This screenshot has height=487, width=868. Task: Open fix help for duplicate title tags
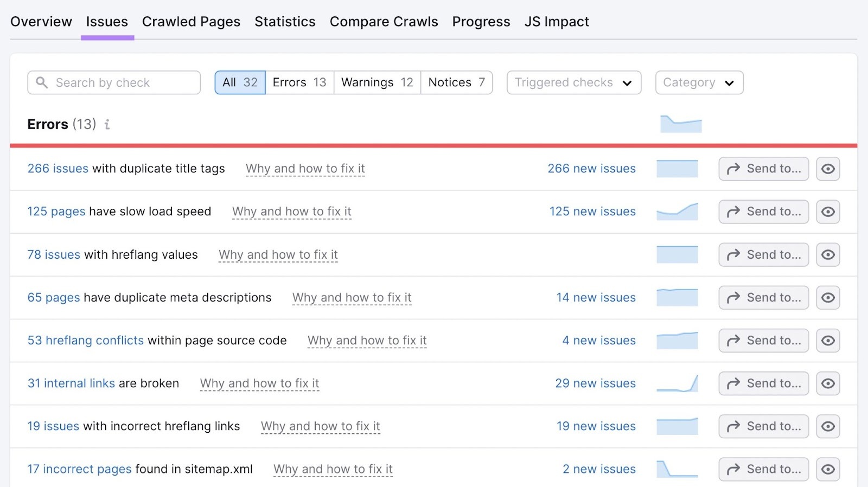coord(305,169)
